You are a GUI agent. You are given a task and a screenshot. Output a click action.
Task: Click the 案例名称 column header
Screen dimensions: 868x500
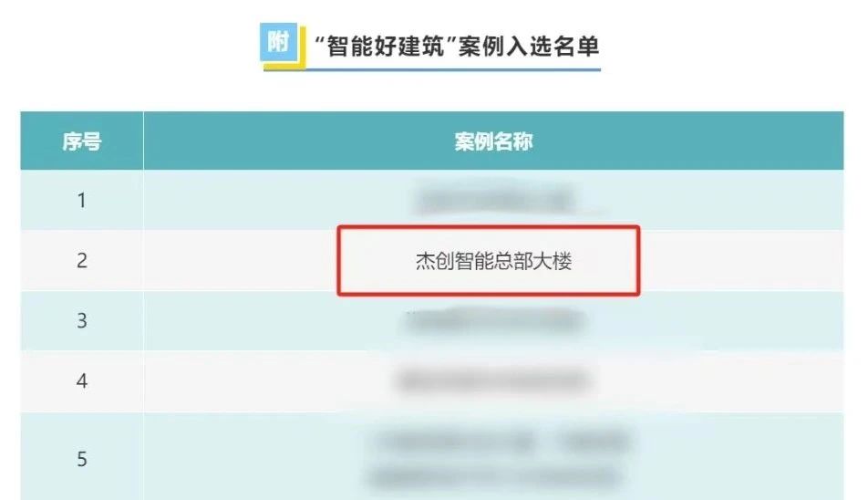click(494, 141)
